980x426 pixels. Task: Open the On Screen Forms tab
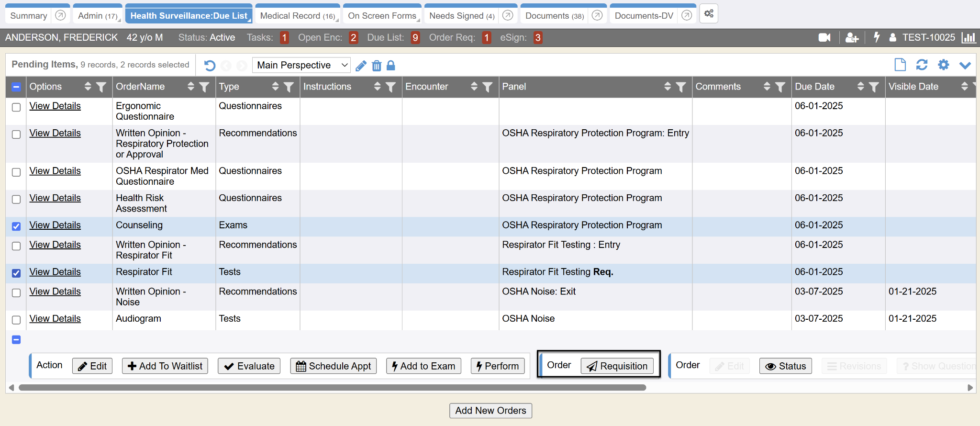[382, 16]
